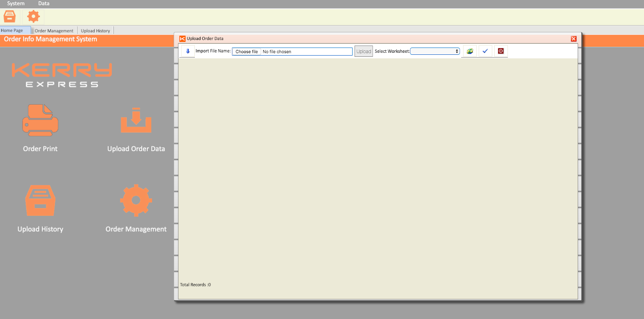The height and width of the screenshot is (319, 644).
Task: Click the 'Order Info Management System' header text
Action: click(x=50, y=39)
